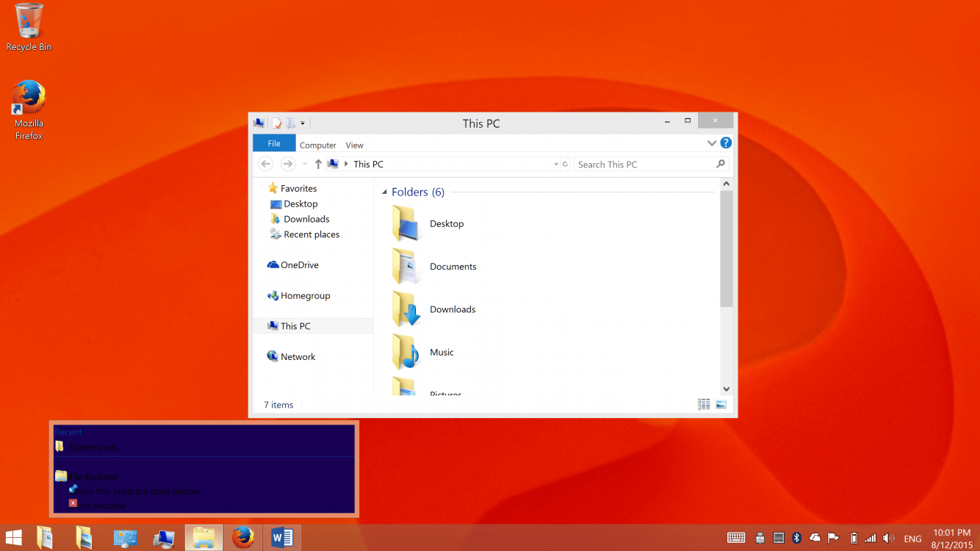Image resolution: width=980 pixels, height=551 pixels.
Task: Click the Up arrow navigation button
Action: pyautogui.click(x=318, y=165)
